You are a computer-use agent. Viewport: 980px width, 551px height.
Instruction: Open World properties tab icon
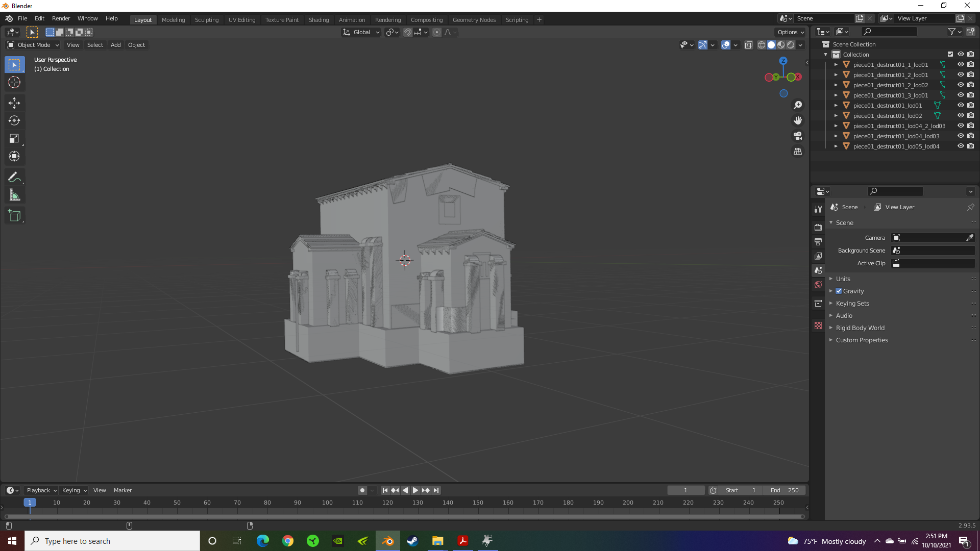click(x=818, y=285)
